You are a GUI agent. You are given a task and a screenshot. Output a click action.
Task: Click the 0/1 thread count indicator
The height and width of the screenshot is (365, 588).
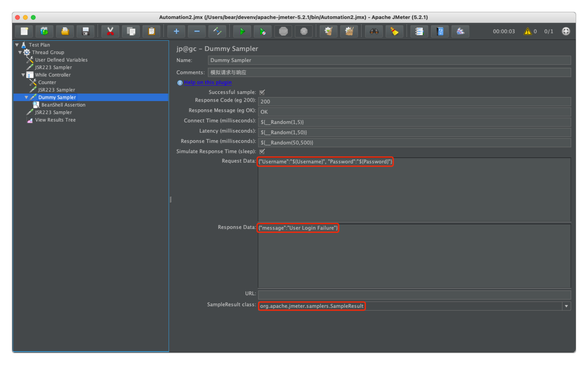point(549,32)
